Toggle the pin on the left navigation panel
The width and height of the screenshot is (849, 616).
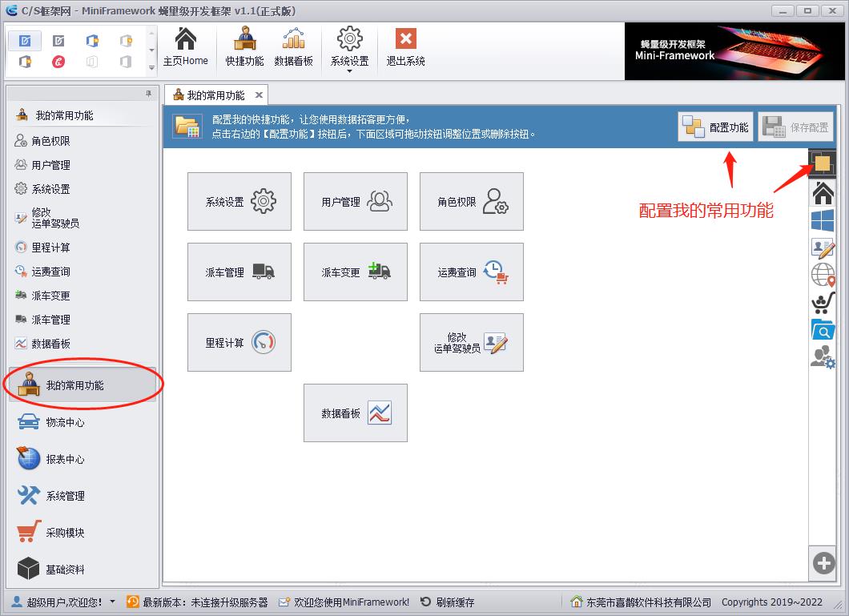pyautogui.click(x=148, y=94)
